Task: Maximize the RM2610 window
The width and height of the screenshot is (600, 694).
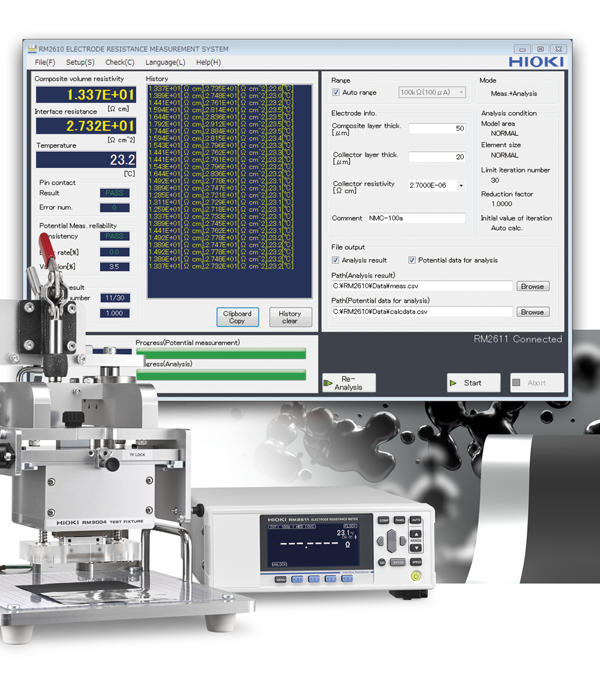Action: 540,49
